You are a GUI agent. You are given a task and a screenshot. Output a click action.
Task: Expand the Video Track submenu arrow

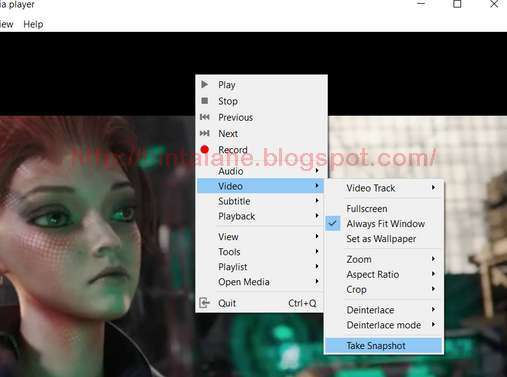[x=433, y=188]
